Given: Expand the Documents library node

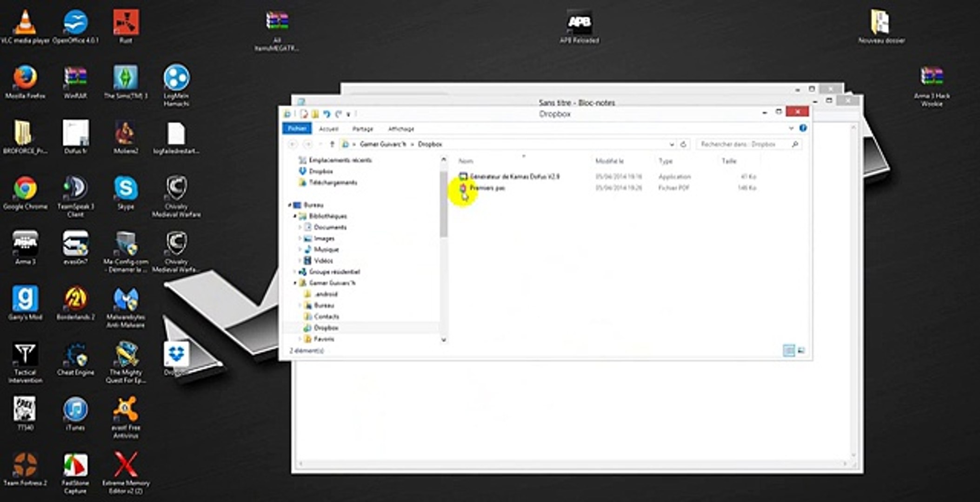Looking at the screenshot, I should coord(300,227).
